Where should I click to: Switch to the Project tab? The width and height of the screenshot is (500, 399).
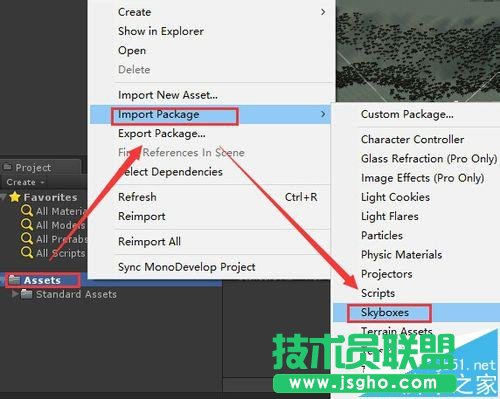[41, 167]
